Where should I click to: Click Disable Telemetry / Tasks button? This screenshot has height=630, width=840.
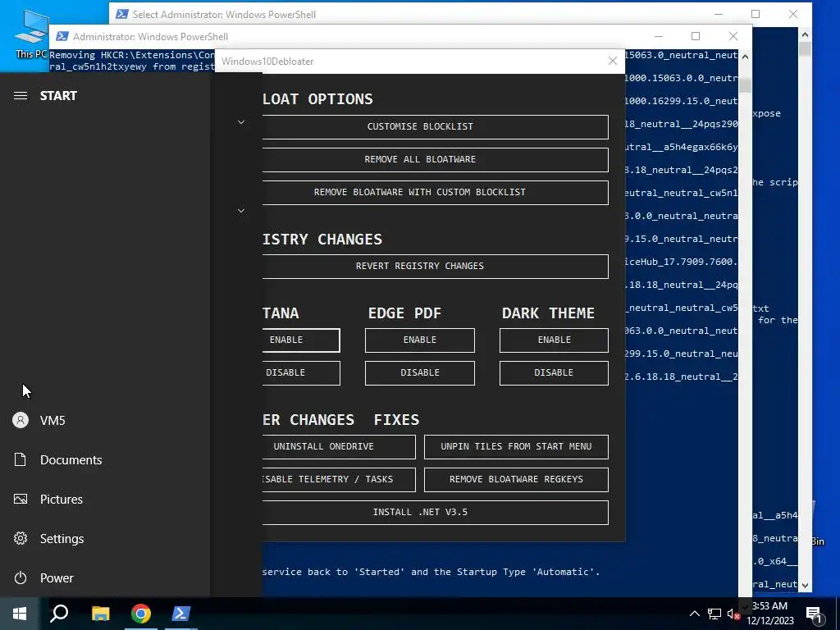[x=339, y=479]
